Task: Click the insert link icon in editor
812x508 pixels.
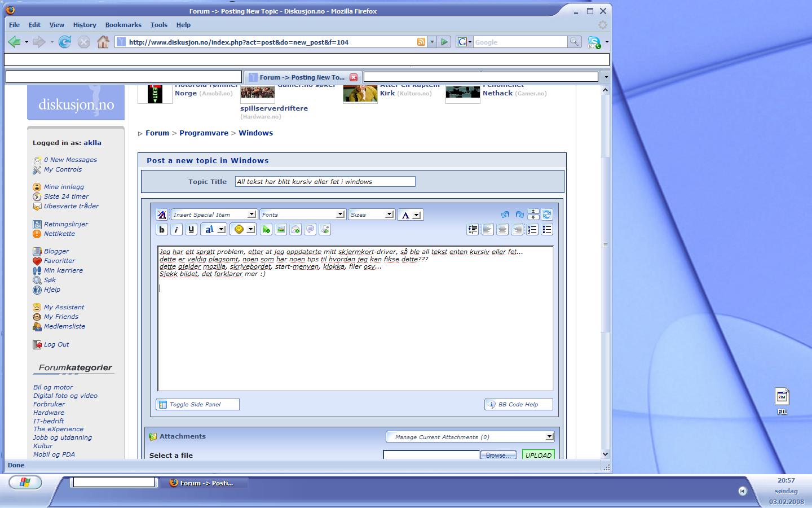Action: pos(266,229)
